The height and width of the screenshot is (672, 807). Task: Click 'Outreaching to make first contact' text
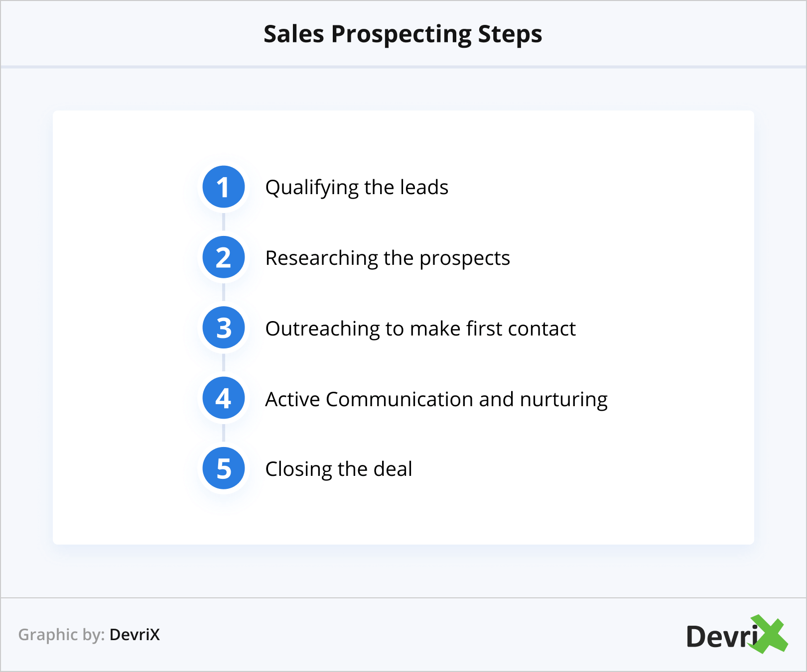pos(420,329)
